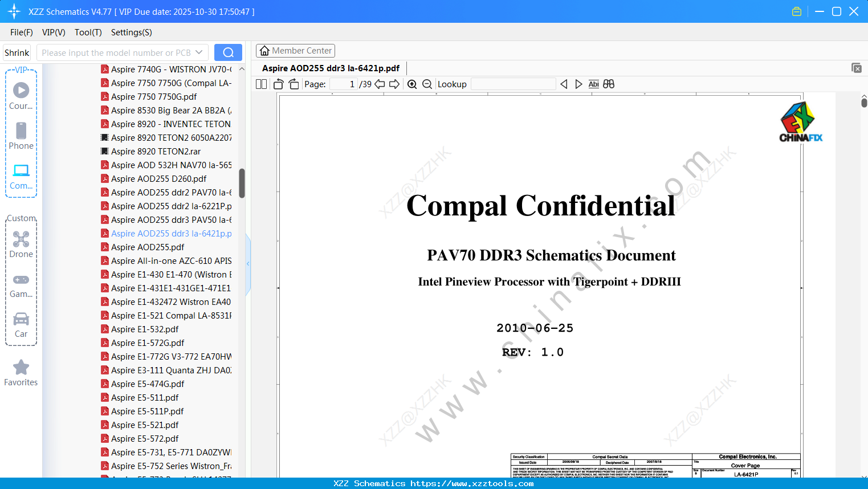
Task: Open Aspire AOD 532H NAV70 file
Action: click(166, 165)
